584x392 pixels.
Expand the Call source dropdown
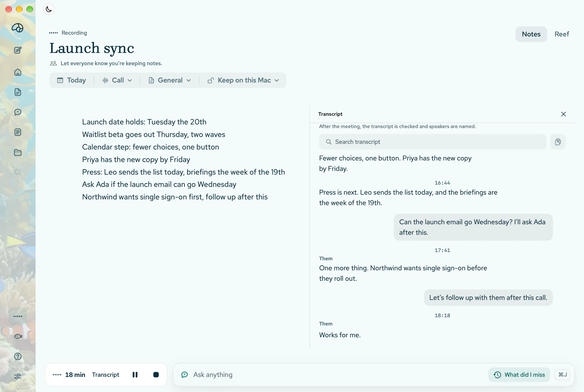tap(117, 80)
